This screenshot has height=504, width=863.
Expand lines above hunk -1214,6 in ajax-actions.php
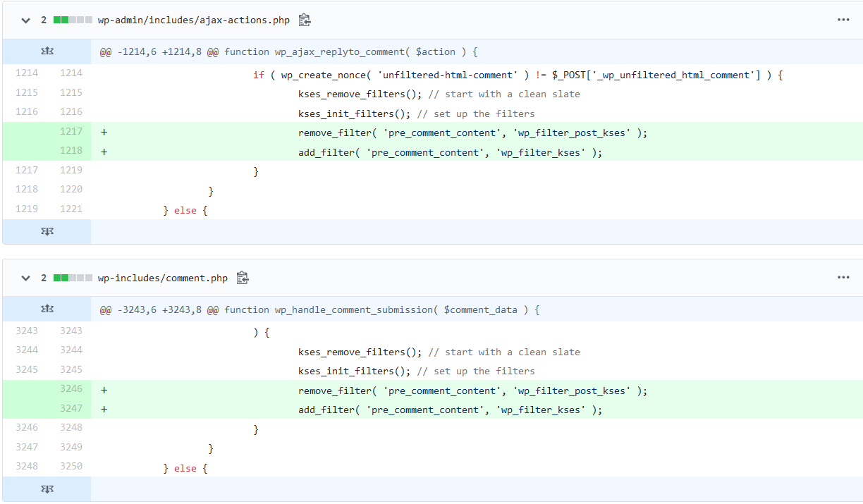(x=47, y=51)
